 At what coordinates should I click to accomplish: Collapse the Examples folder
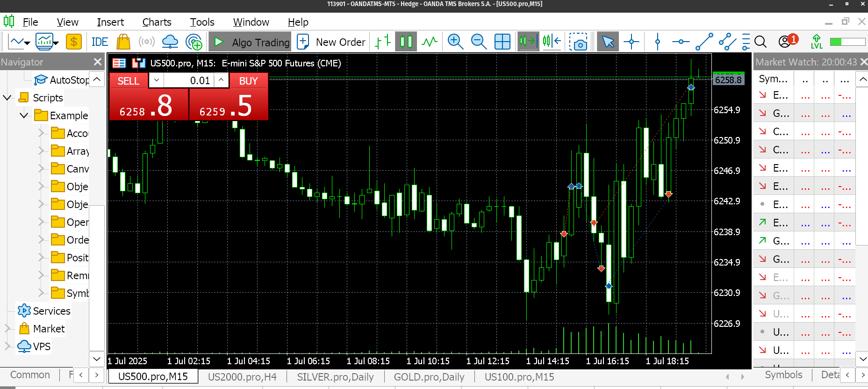(24, 115)
